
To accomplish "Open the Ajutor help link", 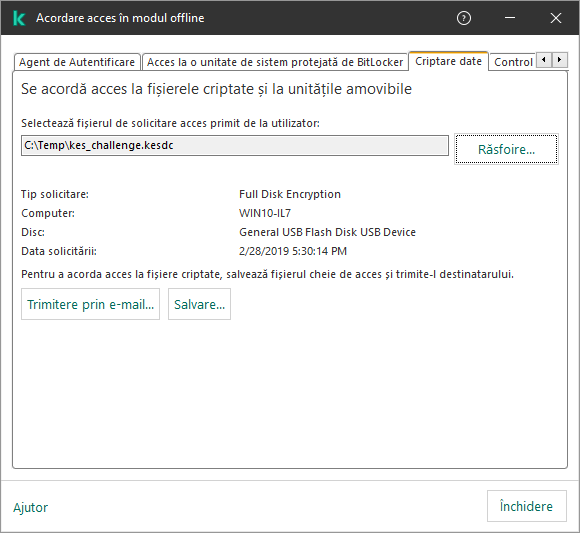I will tap(31, 507).
